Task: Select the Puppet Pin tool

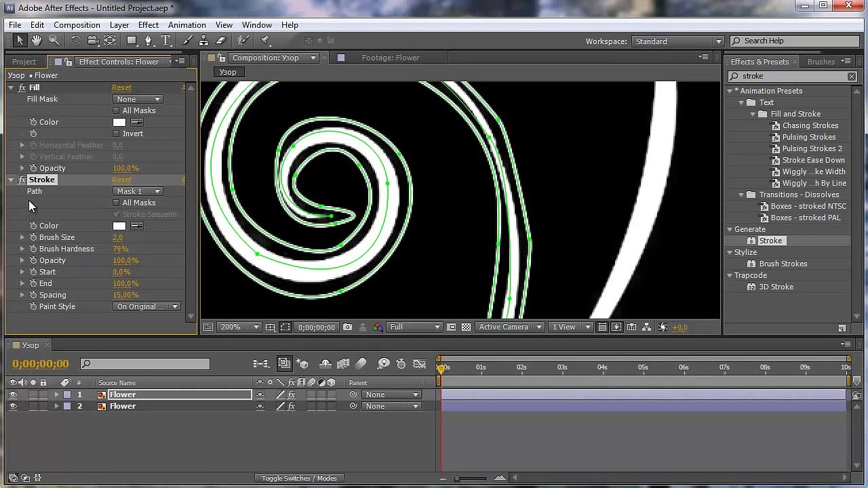Action: point(265,41)
